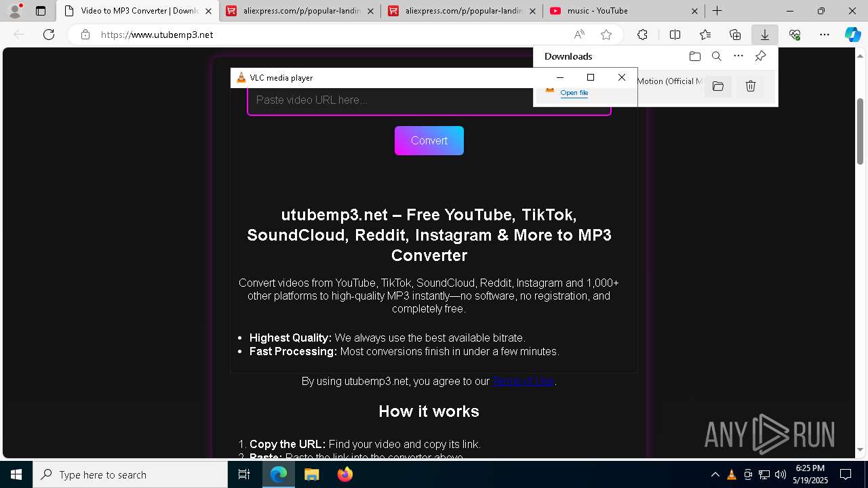868x488 pixels.
Task: Open a new browser tab
Action: pos(717,11)
